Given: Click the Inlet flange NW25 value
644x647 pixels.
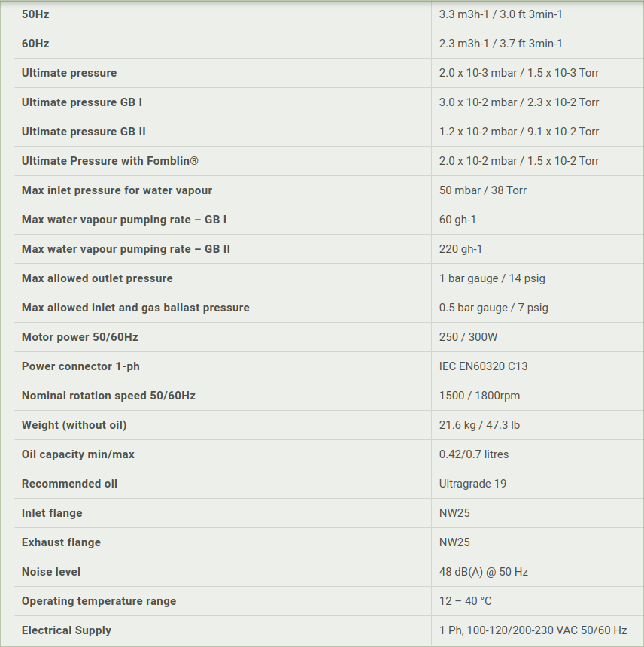Looking at the screenshot, I should [x=454, y=513].
